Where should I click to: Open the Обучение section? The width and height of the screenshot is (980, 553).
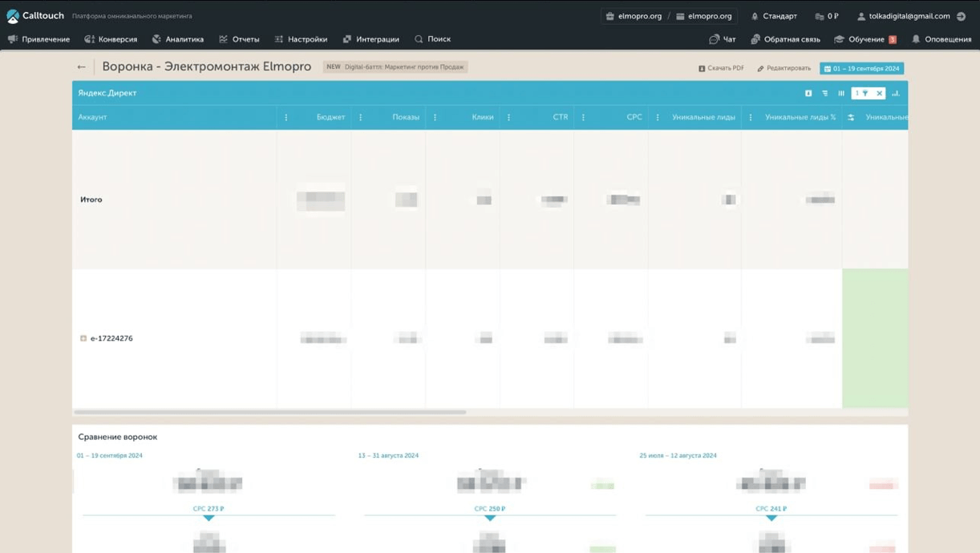(865, 39)
